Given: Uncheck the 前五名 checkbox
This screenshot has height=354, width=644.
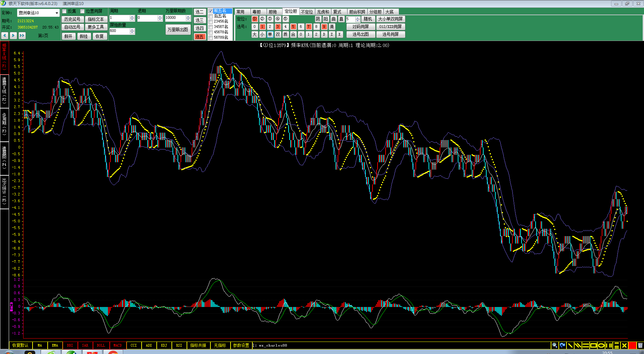Looking at the screenshot, I should click(211, 11).
